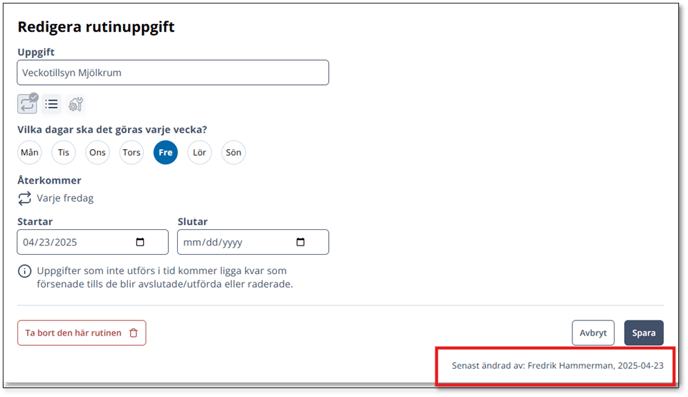
Task: Open the calendar picker in the Slutar field
Action: pyautogui.click(x=301, y=242)
